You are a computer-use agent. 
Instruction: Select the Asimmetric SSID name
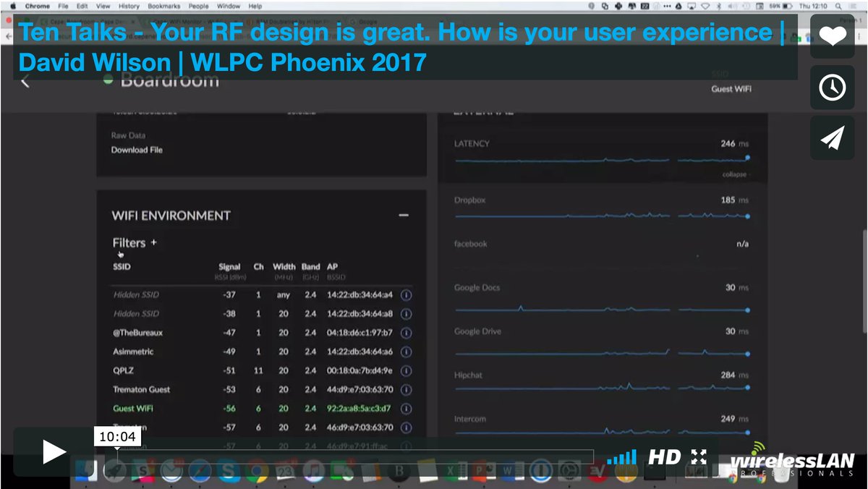[133, 352]
